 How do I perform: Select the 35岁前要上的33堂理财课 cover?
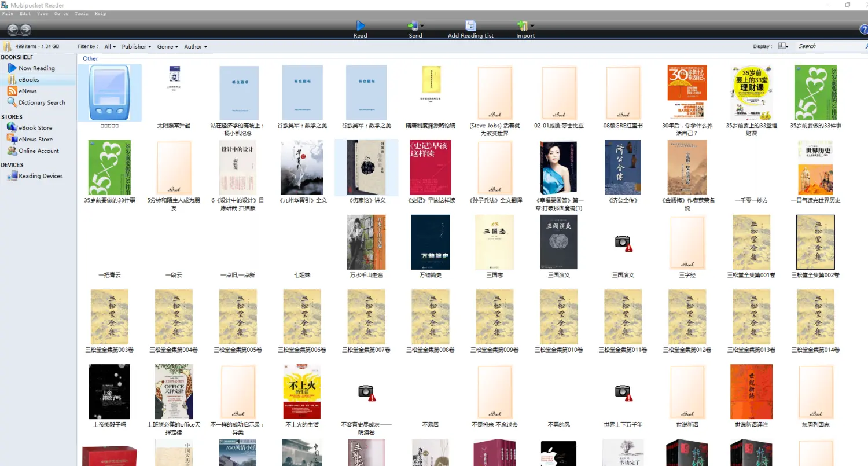click(x=751, y=93)
